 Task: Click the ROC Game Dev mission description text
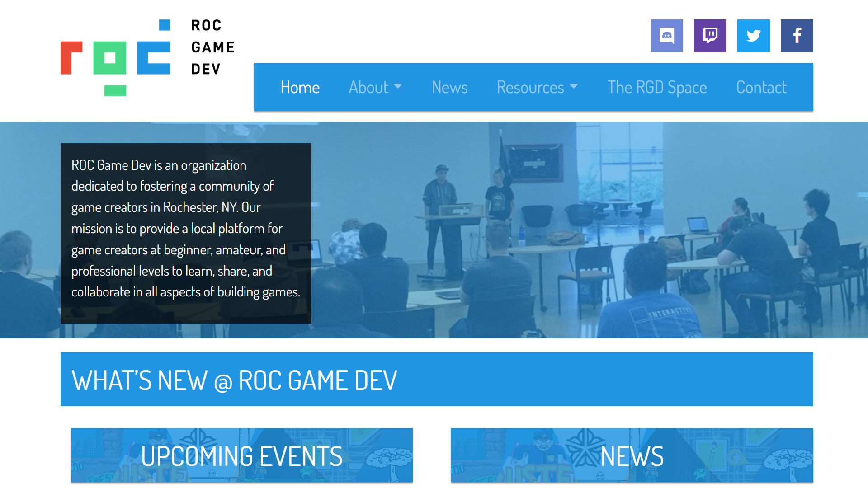pyautogui.click(x=186, y=229)
